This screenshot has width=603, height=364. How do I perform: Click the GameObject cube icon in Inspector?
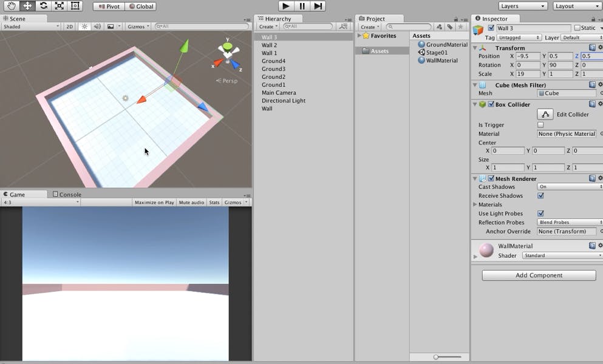(x=478, y=30)
